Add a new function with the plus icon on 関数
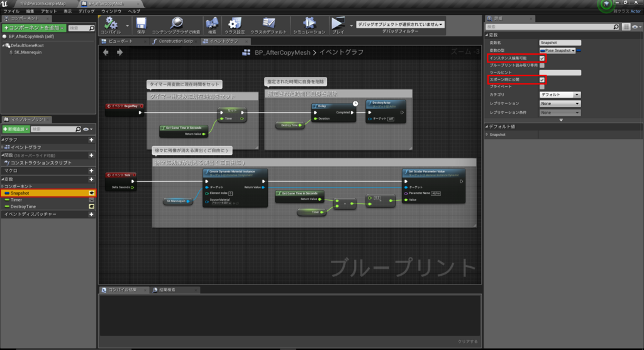 click(91, 155)
